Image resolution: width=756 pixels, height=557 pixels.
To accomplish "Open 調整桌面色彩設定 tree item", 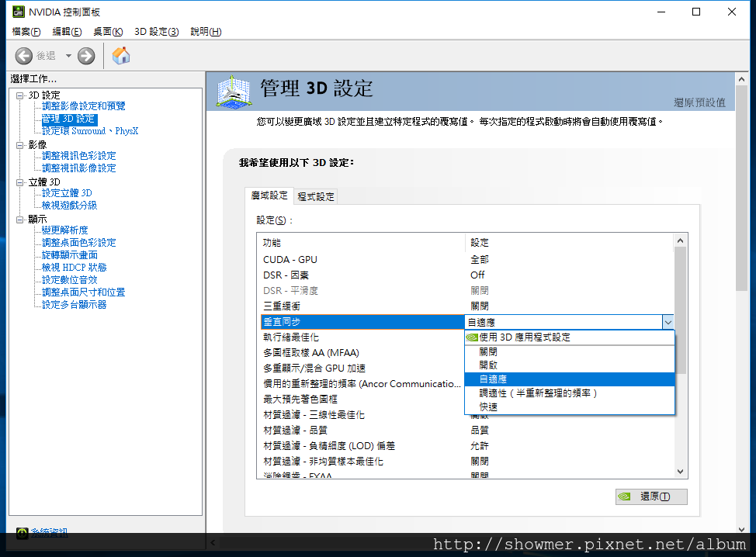I will (79, 243).
